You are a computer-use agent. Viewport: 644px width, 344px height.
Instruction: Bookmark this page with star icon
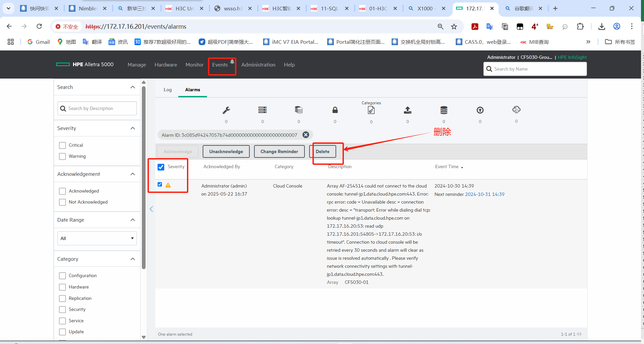coord(454,26)
